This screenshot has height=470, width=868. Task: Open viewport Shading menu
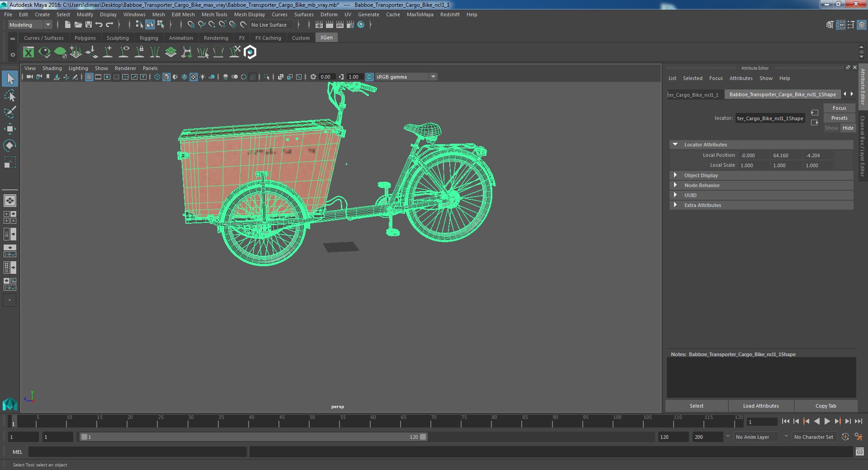52,68
